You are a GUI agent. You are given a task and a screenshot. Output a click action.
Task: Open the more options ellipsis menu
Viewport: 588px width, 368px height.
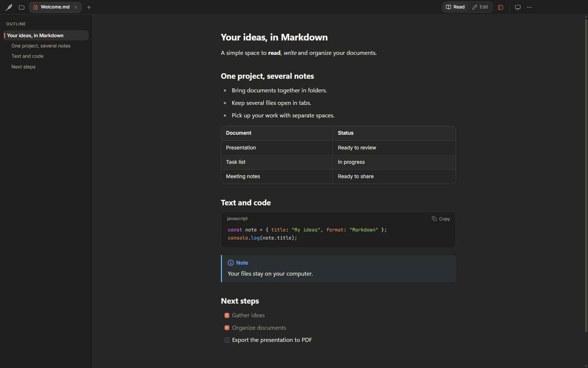click(530, 7)
